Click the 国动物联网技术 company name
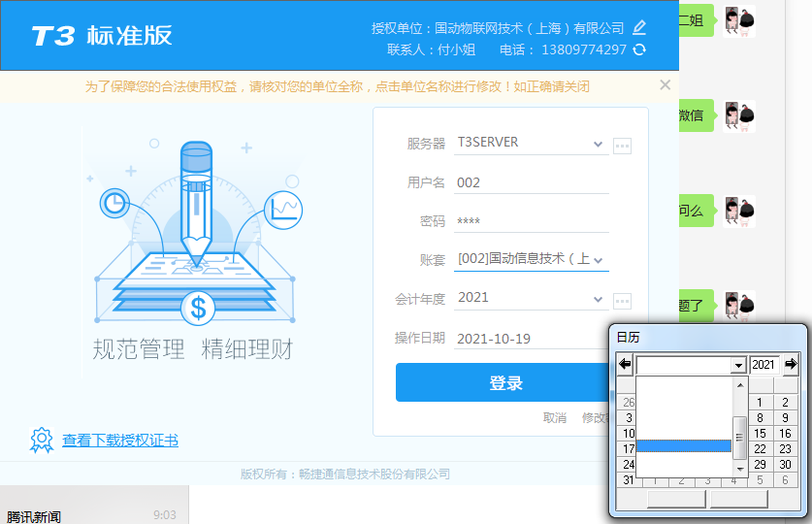Screen dimensions: 812x524 coord(530,28)
